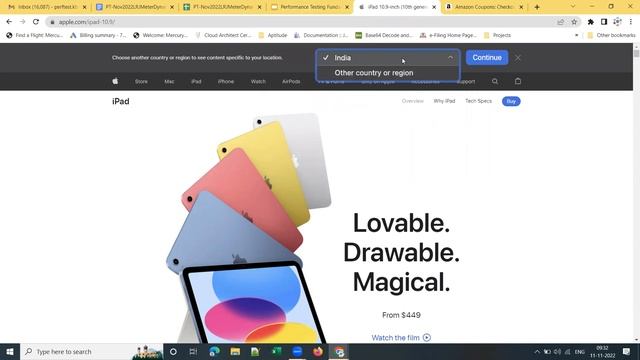Image resolution: width=640 pixels, height=360 pixels.
Task: Switch to the first PT-Nov2022 JMeter document tab
Action: (x=135, y=7)
